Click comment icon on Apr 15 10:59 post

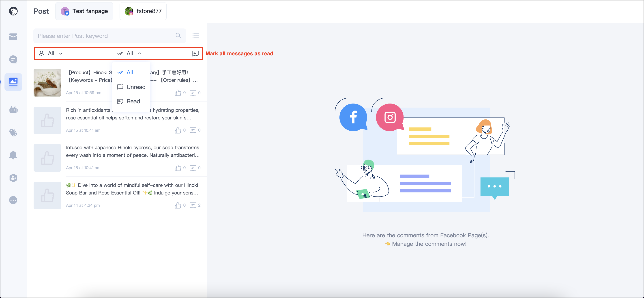pos(193,93)
